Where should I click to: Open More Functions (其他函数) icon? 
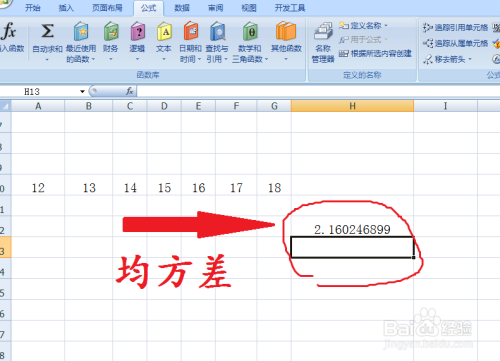coord(286,31)
